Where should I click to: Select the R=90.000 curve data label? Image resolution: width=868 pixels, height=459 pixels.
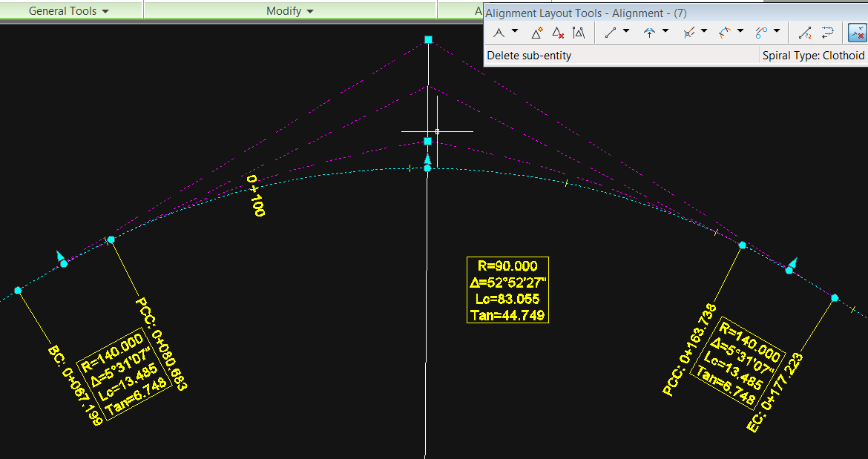tap(507, 289)
